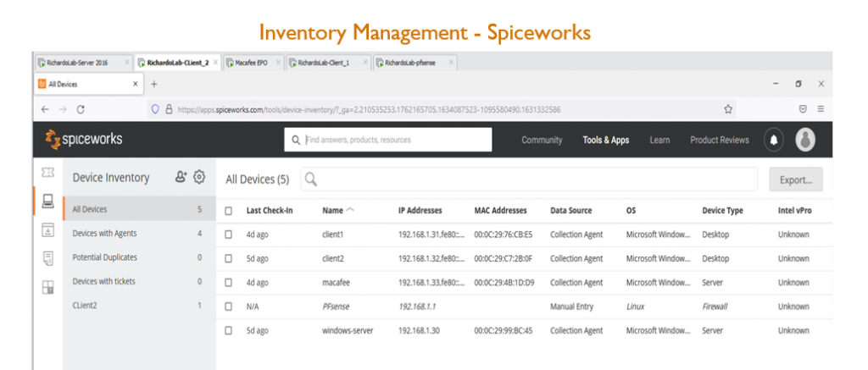Click the Firewall device type cell
Viewport: 868px width, 370px height.
coord(715,306)
